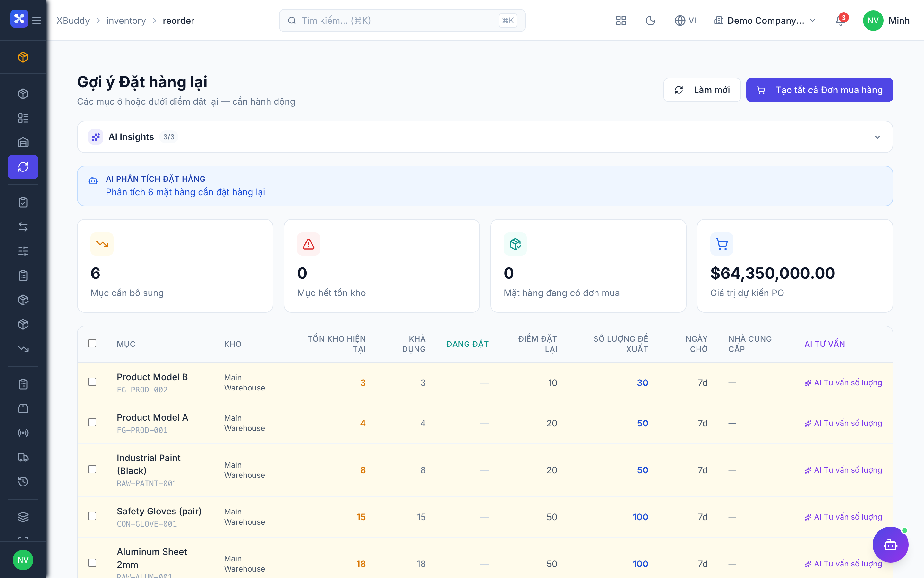Viewport: 924px width, 578px height.
Task: Click the green NV avatar in sidebar
Action: (x=23, y=560)
